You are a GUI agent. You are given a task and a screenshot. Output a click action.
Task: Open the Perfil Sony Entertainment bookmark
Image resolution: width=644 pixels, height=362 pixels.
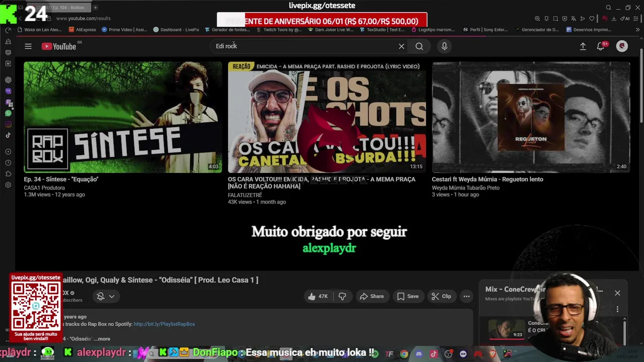point(485,30)
